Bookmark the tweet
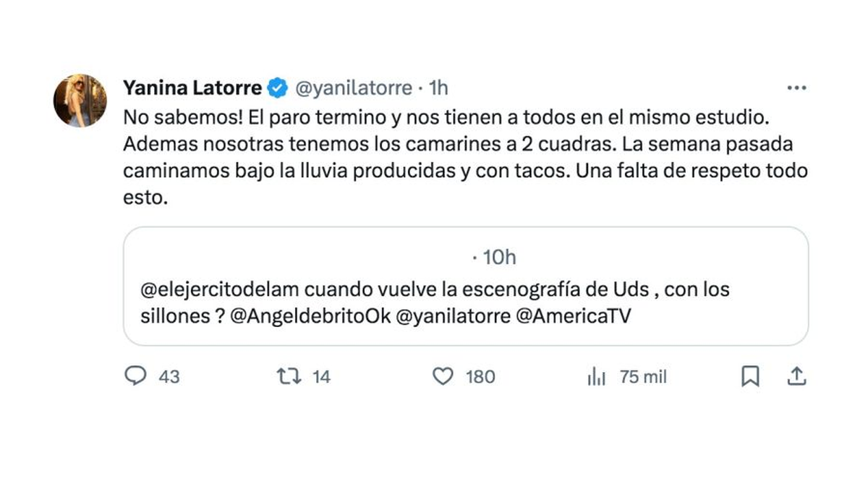 pyautogui.click(x=751, y=376)
